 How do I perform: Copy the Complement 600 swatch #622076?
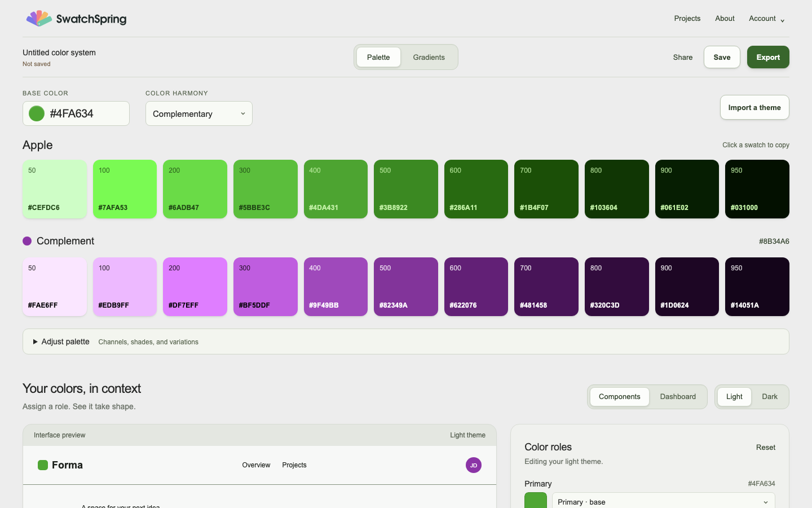(x=476, y=287)
